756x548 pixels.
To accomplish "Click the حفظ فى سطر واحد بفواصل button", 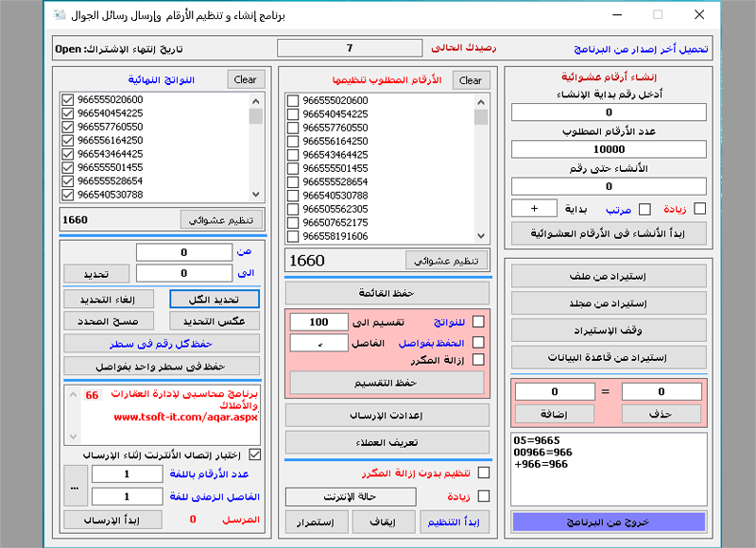I will (162, 367).
